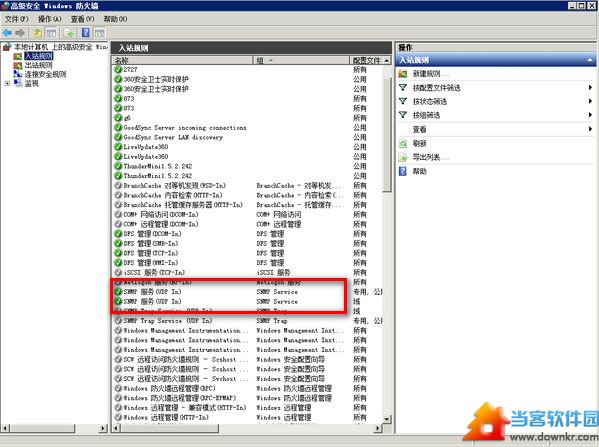This screenshot has height=447, width=599.
Task: Click the forward arrow toolbar icon
Action: tap(20, 33)
